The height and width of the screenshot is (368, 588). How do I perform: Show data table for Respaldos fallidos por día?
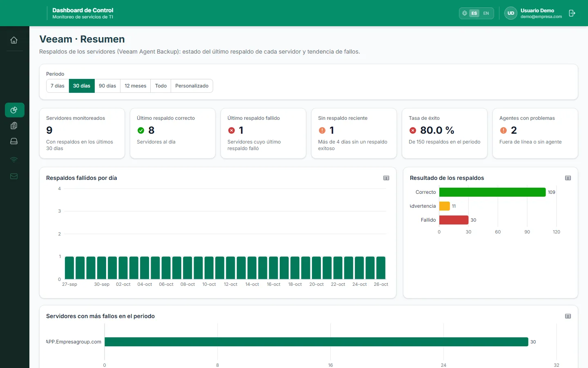pos(386,178)
